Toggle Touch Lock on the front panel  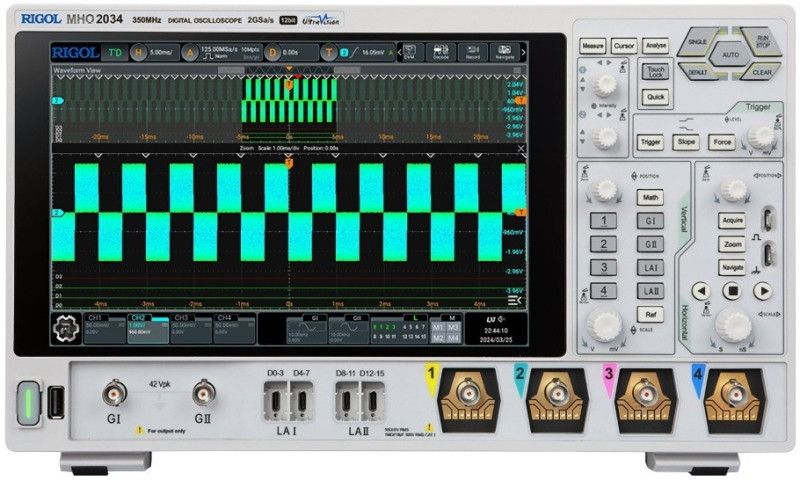pyautogui.click(x=655, y=72)
